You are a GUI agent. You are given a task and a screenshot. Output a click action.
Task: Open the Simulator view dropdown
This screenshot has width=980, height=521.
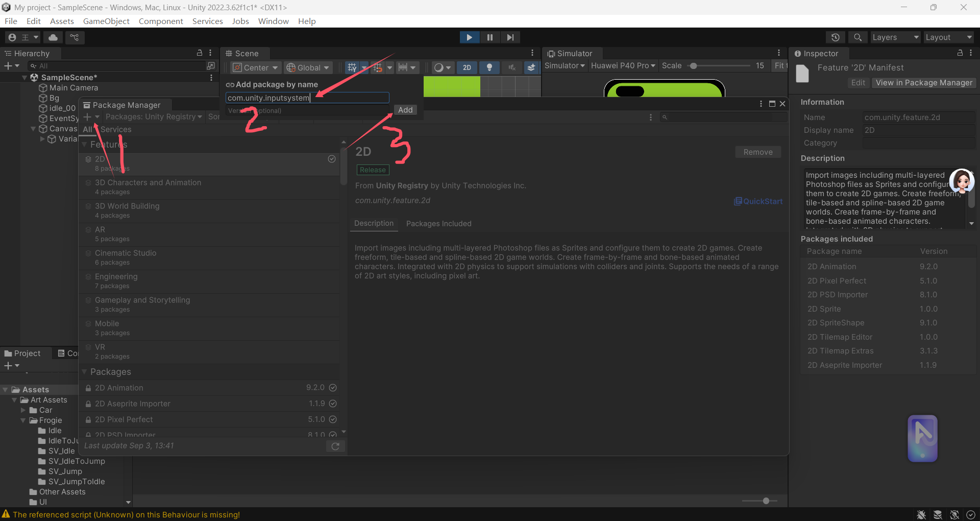[565, 65]
